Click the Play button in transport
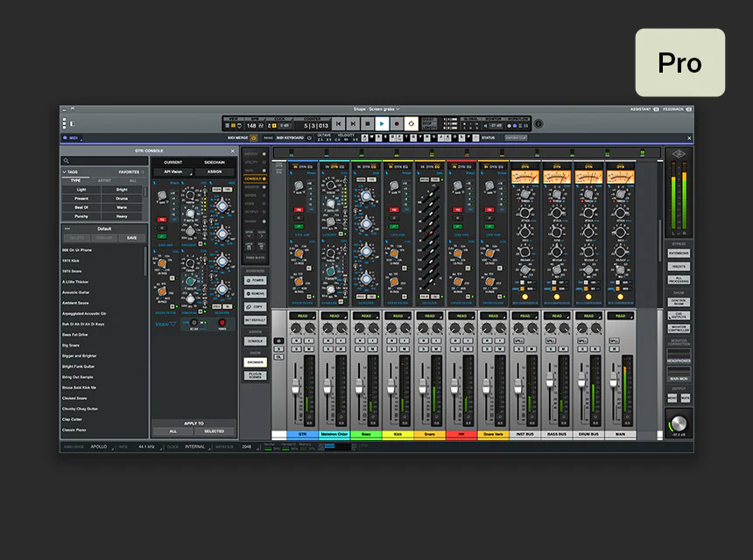 [382, 123]
